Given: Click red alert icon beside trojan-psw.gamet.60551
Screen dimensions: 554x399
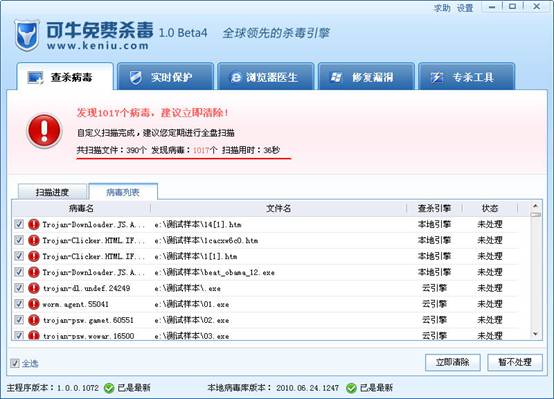Looking at the screenshot, I should click(x=34, y=319).
